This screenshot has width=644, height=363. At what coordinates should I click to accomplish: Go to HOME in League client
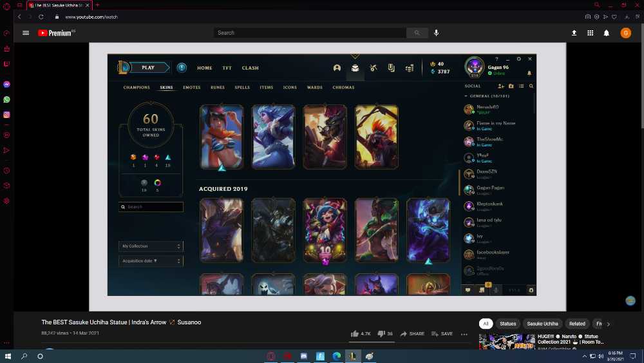205,68
